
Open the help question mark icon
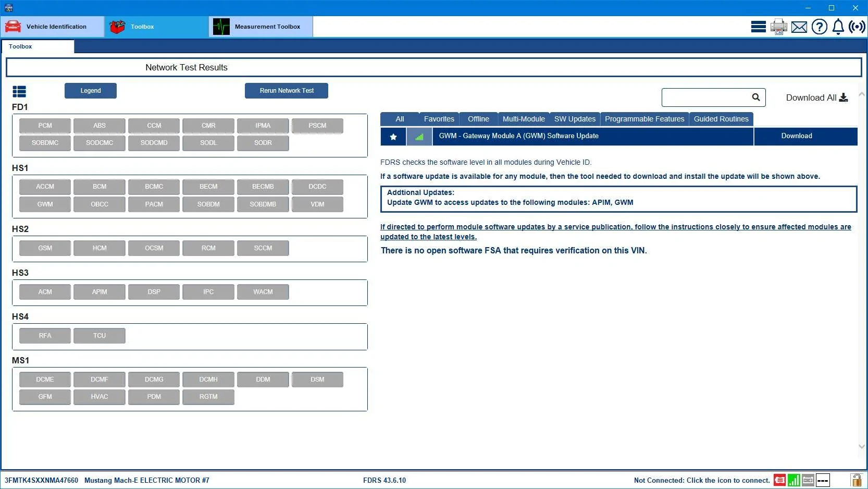819,27
